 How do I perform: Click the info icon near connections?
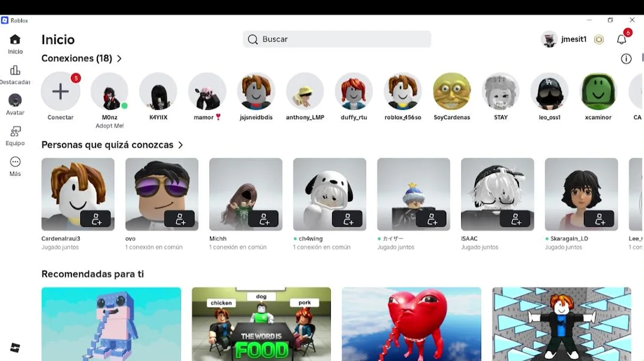(626, 59)
